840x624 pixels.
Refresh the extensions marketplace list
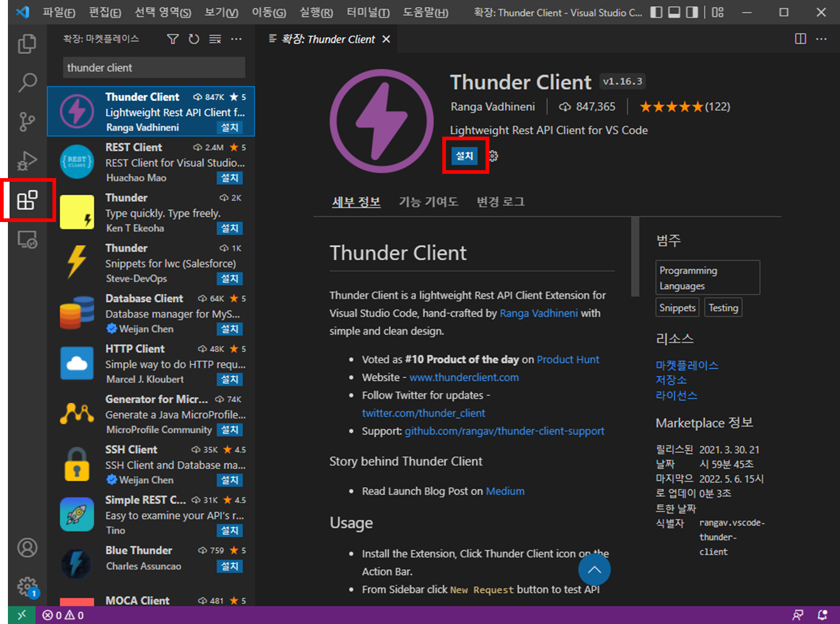[x=194, y=39]
